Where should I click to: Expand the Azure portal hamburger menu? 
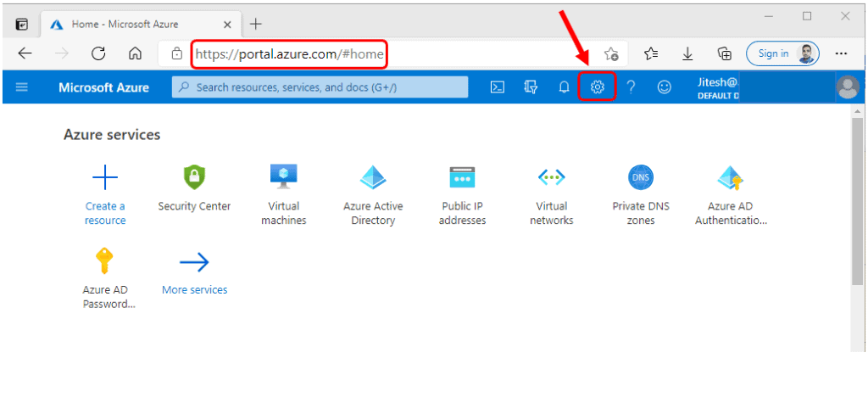tap(22, 87)
